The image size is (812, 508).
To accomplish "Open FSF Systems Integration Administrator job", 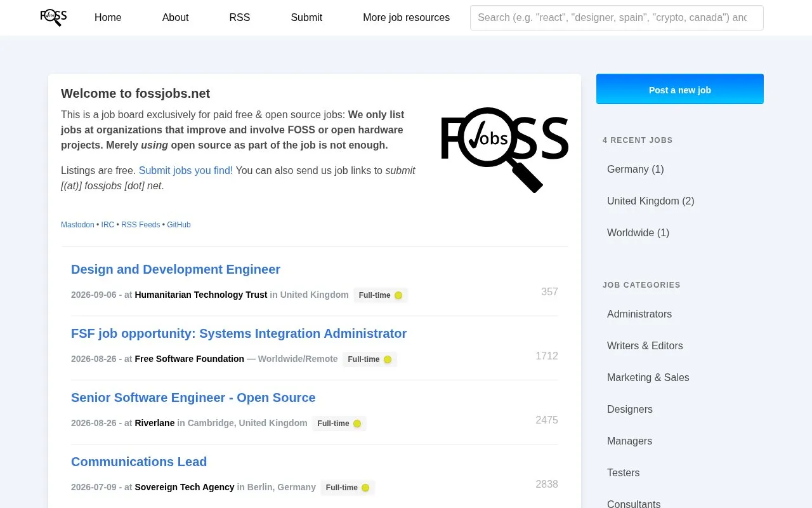I will 239,333.
